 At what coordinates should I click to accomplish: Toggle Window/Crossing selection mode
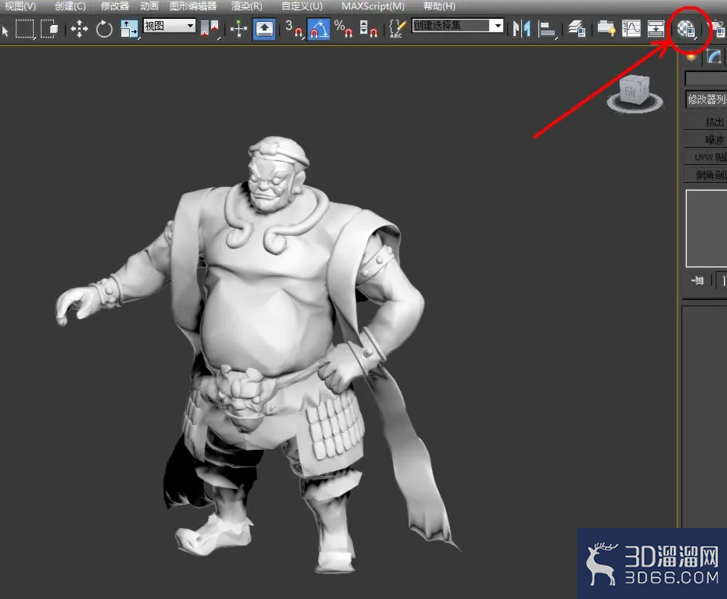tap(50, 29)
